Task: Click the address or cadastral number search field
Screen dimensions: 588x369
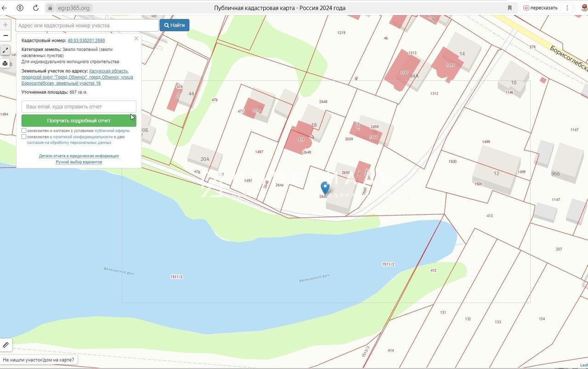Action: click(x=87, y=25)
